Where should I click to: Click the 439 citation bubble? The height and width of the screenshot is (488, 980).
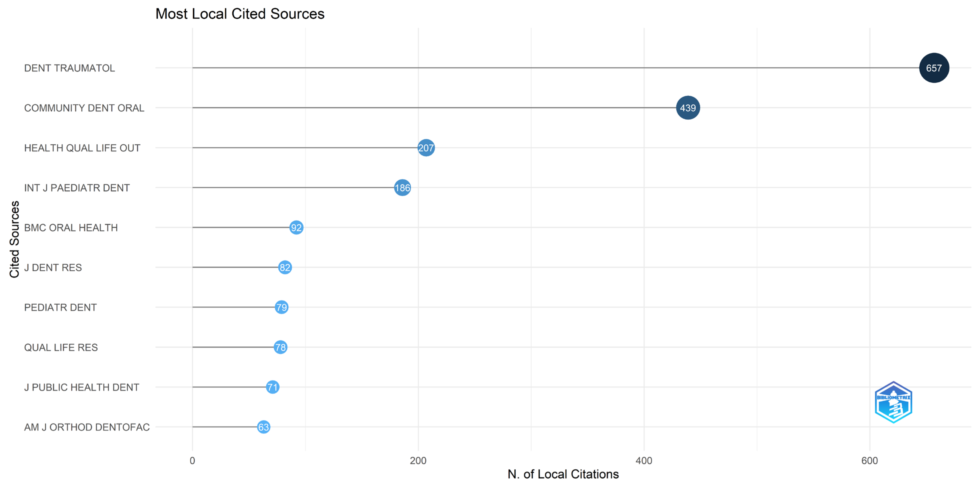pyautogui.click(x=688, y=108)
